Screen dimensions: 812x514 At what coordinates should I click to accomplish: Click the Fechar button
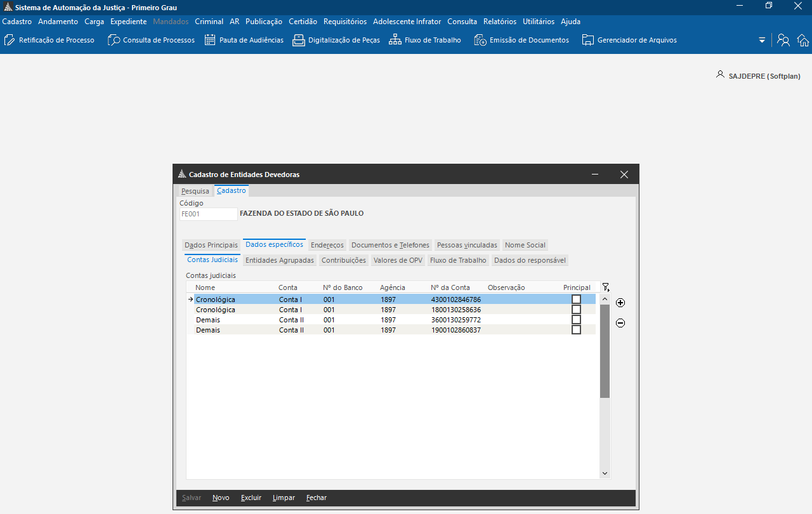click(x=317, y=498)
